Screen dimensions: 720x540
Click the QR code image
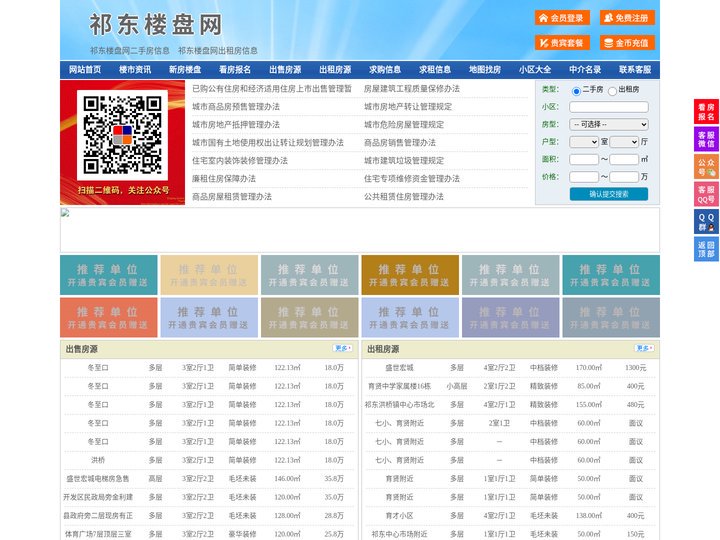point(122,135)
